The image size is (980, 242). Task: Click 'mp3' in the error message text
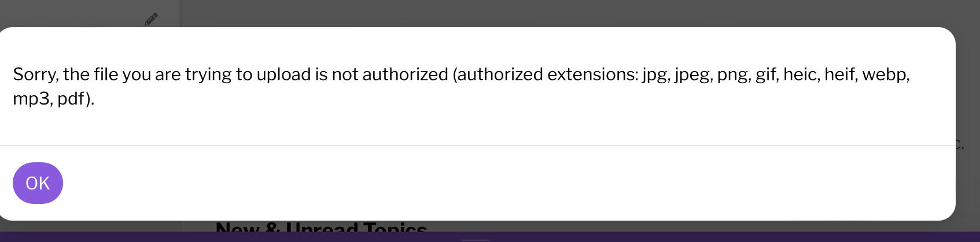[32, 99]
